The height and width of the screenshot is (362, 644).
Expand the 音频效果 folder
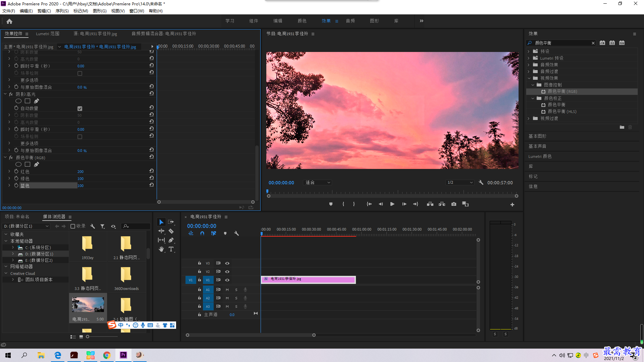click(x=529, y=65)
